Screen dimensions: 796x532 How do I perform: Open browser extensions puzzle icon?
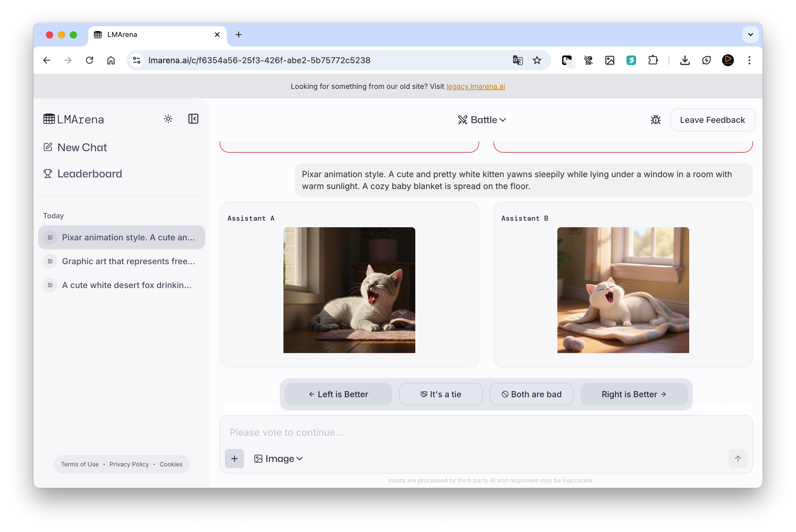[x=653, y=61]
